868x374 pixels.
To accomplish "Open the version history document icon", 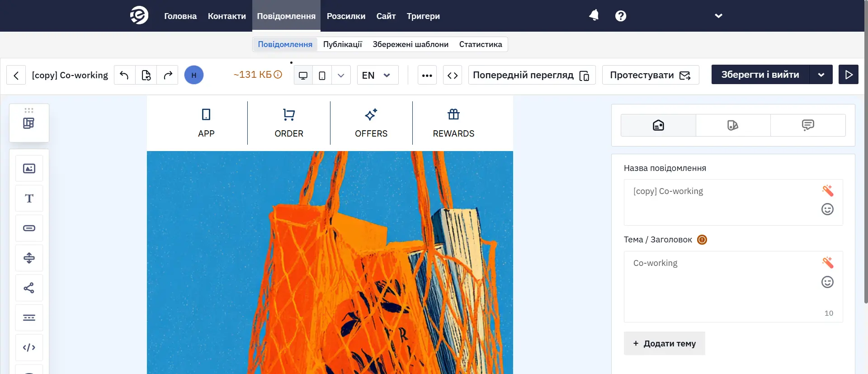I will click(146, 75).
